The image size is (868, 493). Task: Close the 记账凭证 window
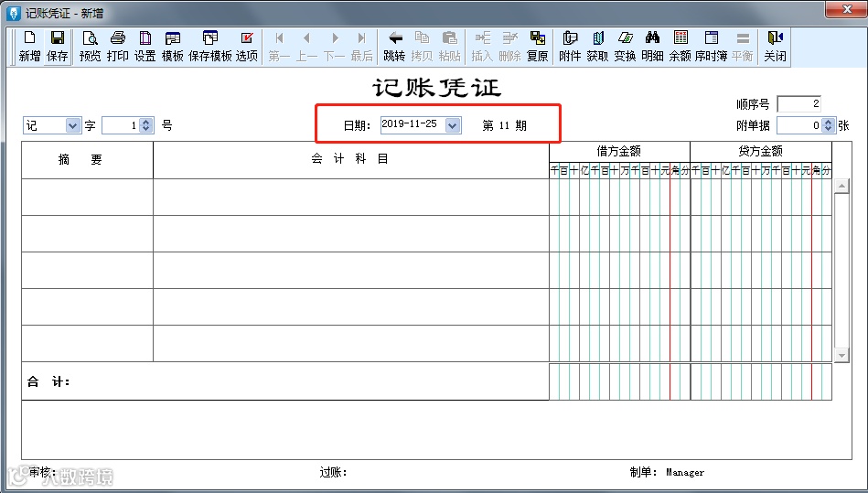pyautogui.click(x=846, y=9)
